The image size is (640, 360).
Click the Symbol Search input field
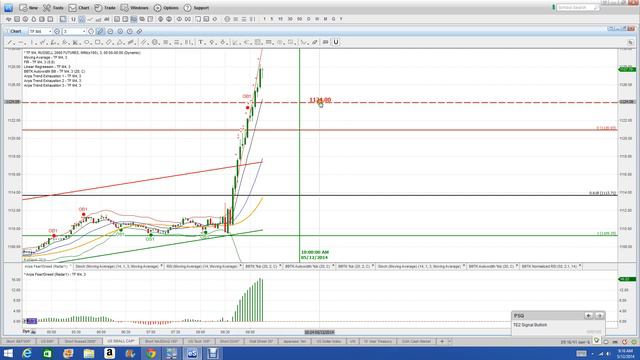[578, 8]
